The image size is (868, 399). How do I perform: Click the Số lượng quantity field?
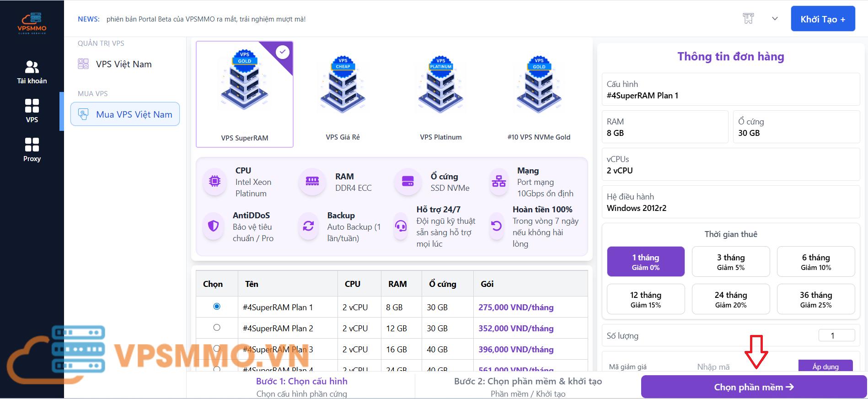(x=836, y=335)
